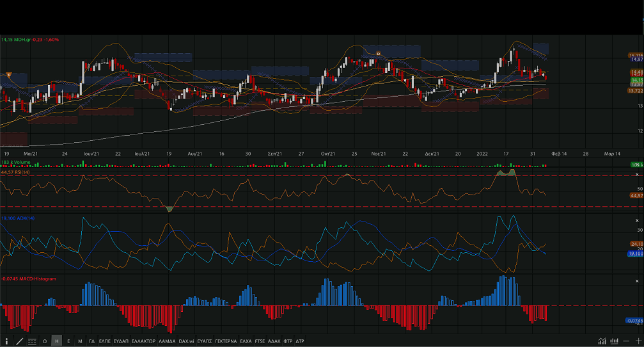
Task: Select the ΓΕΚΤΕΡΝΑ symbol tab
Action: tap(226, 341)
